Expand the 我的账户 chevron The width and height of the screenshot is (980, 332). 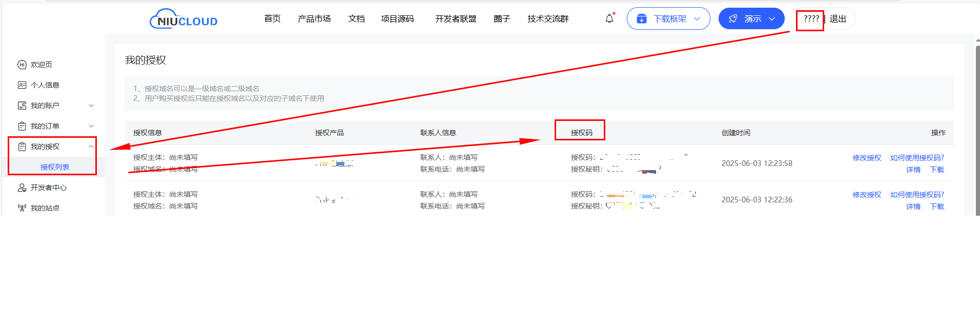[x=91, y=106]
